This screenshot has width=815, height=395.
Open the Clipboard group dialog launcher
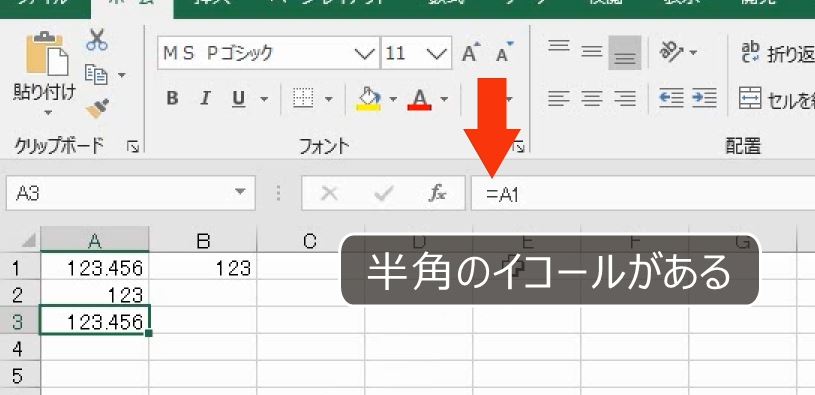[x=133, y=148]
